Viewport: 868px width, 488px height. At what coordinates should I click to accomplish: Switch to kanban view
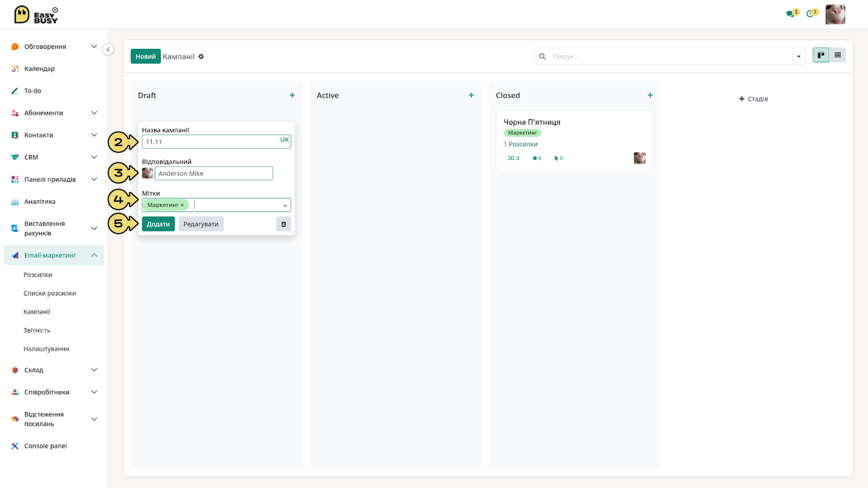click(x=821, y=55)
